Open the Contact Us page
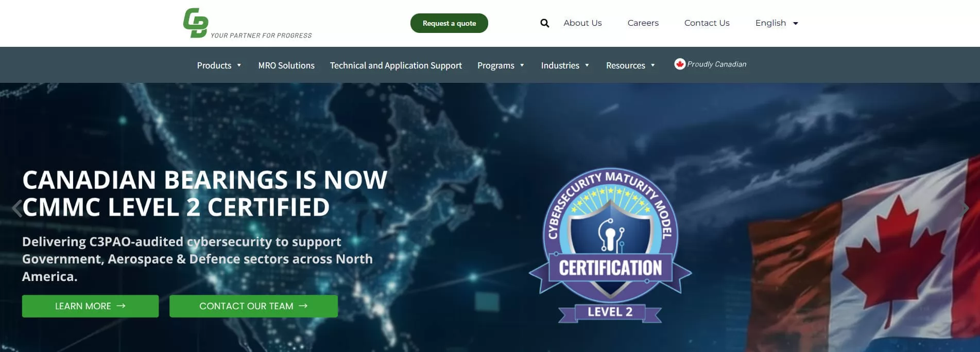Viewport: 980px width, 352px height. click(707, 23)
